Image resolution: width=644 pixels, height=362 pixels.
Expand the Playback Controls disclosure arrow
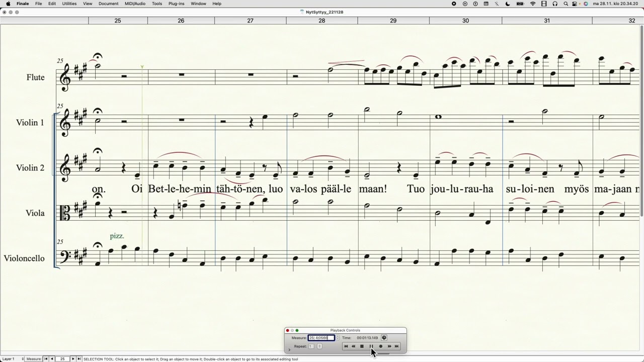(289, 349)
